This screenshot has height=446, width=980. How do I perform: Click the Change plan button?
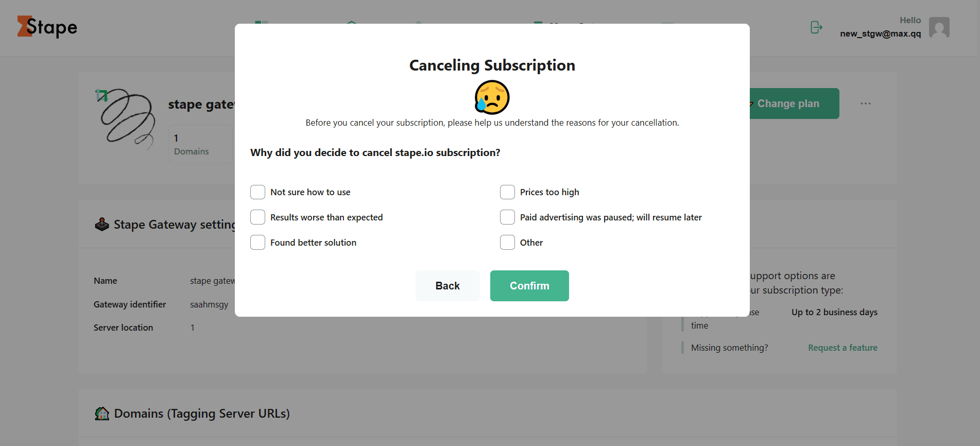coord(794,104)
